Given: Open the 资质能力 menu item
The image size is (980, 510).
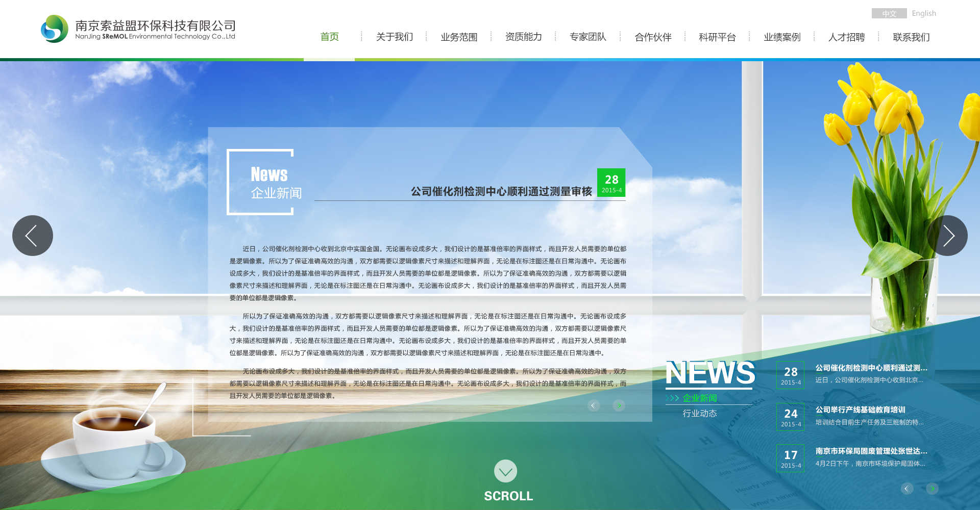Looking at the screenshot, I should (524, 37).
